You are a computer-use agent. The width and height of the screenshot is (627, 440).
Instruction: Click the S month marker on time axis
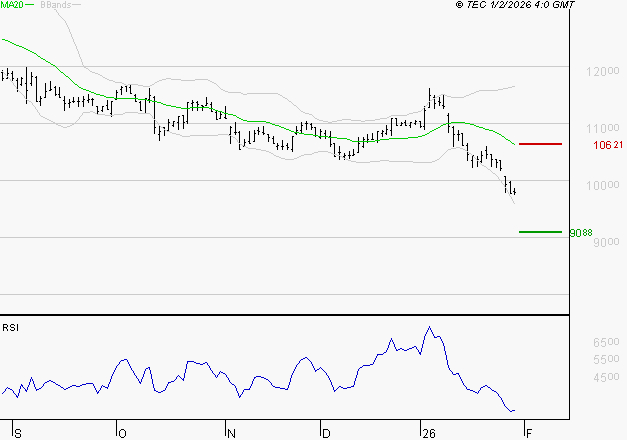(18, 434)
